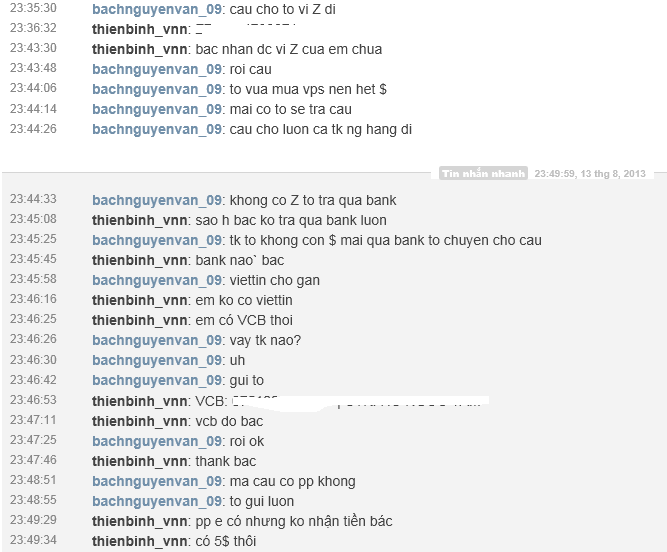The width and height of the screenshot is (667, 552).
Task: Click the message "mai co to se tra cau"
Action: [291, 109]
